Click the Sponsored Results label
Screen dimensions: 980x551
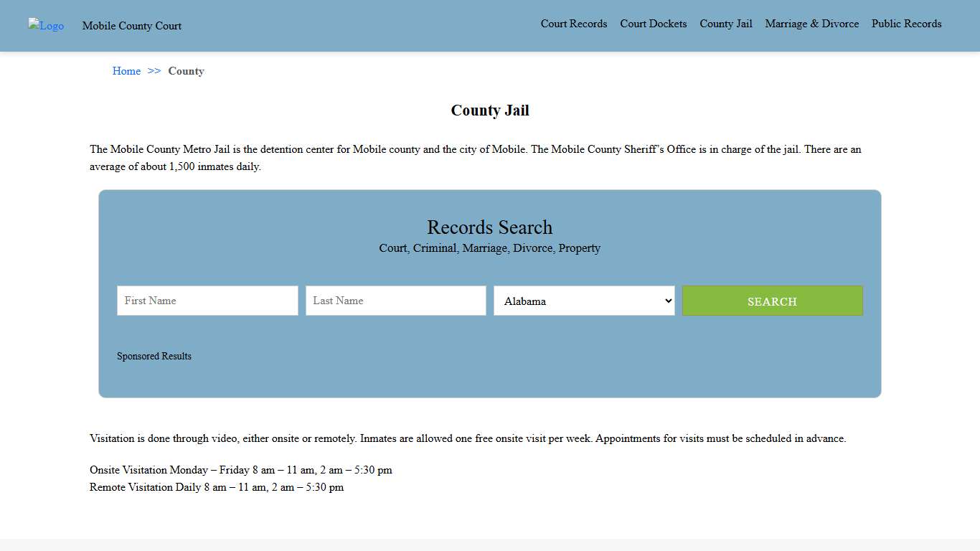pos(154,356)
